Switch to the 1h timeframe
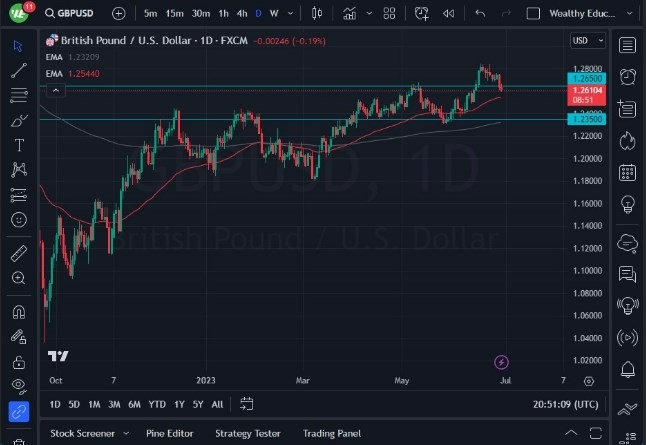This screenshot has height=445, width=646. (223, 14)
